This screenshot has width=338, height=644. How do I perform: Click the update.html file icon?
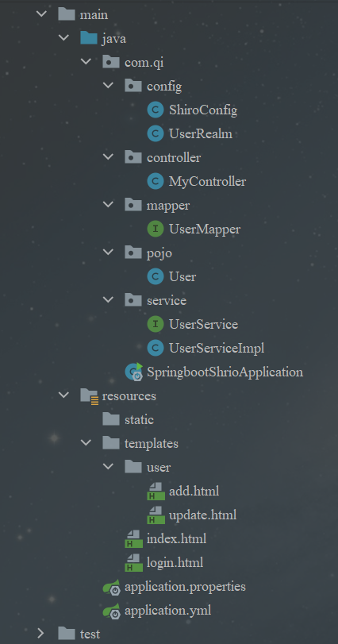click(x=156, y=515)
